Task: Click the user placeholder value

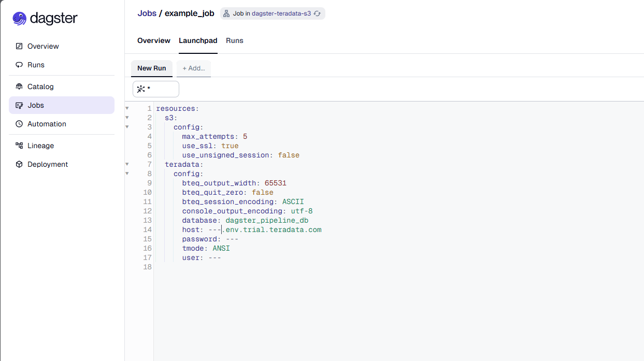Action: (214, 258)
